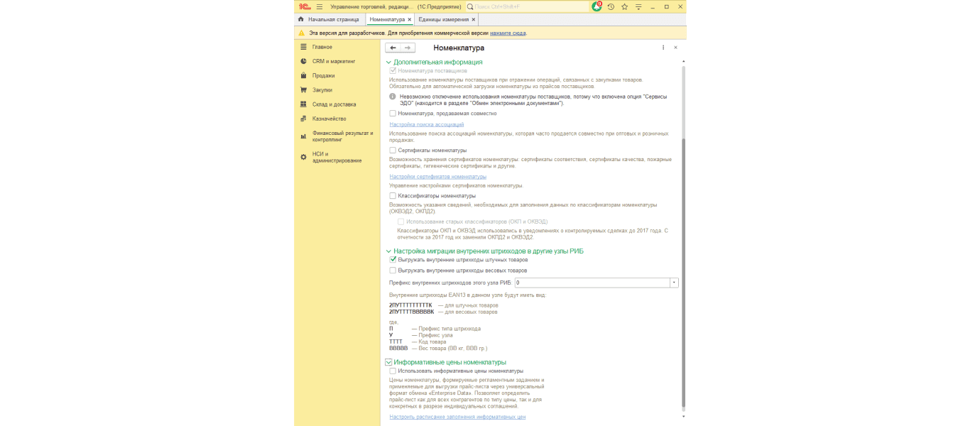Open Настройки сертификатов номенклатуры link
The height and width of the screenshot is (426, 980).
tap(437, 176)
